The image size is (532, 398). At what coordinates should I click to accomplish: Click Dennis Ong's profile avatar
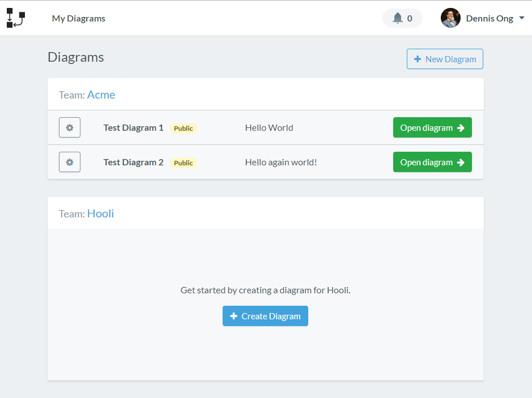[450, 18]
